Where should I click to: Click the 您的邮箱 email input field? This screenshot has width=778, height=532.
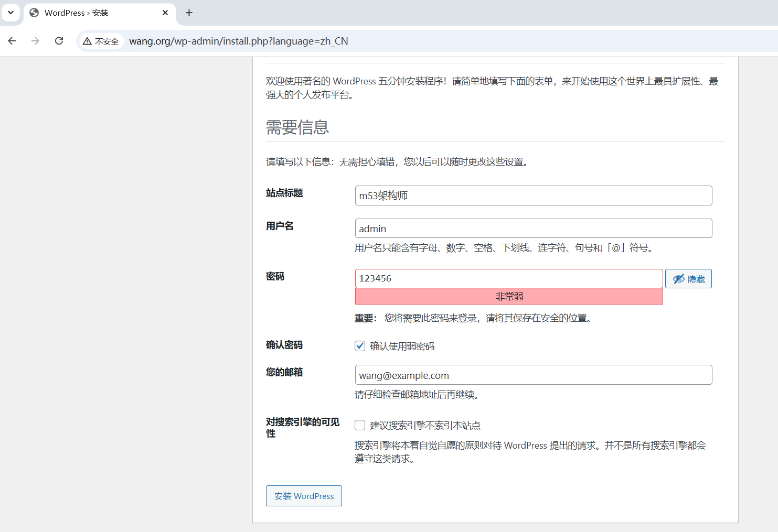pos(534,375)
